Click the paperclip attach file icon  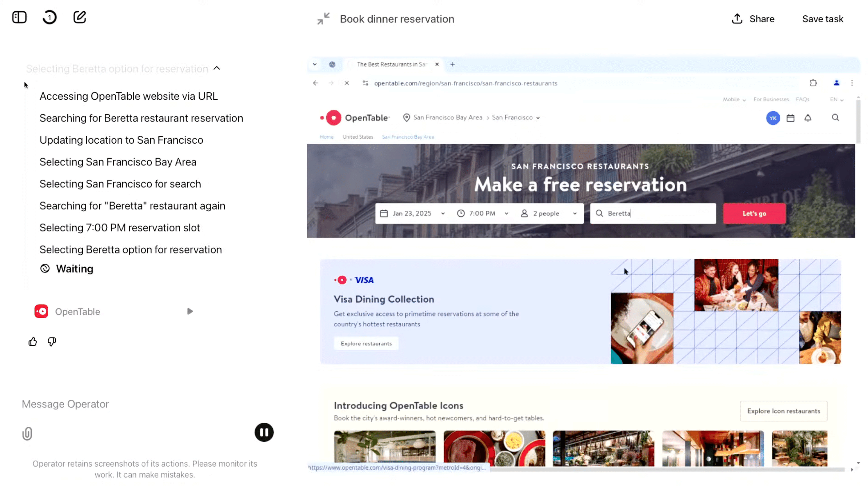pos(27,433)
